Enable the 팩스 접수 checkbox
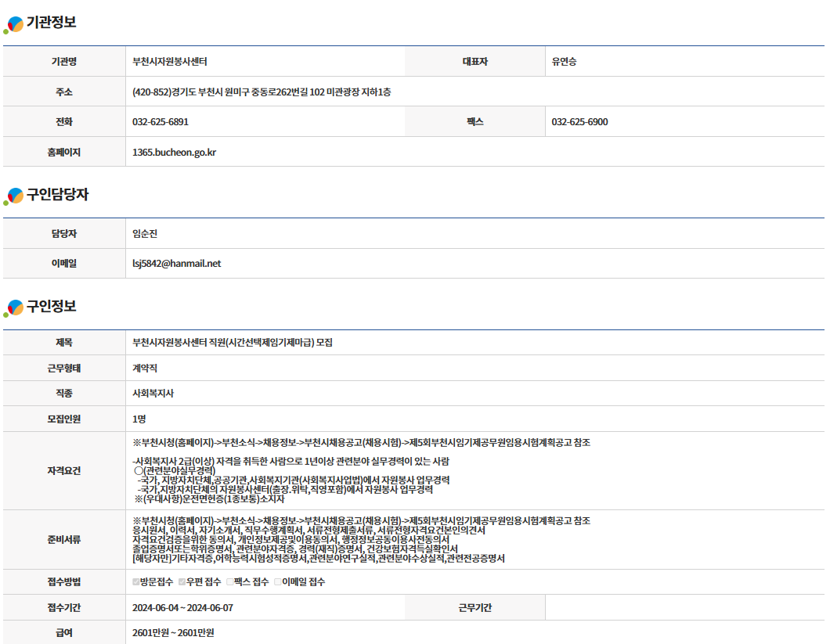This screenshot has height=644, width=830. [x=229, y=582]
